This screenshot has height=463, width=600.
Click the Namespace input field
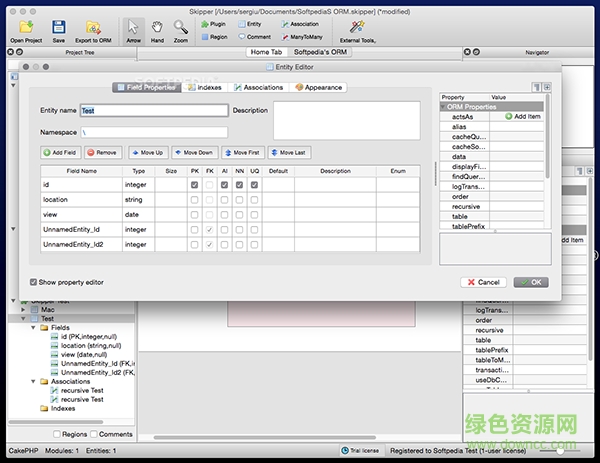point(154,132)
